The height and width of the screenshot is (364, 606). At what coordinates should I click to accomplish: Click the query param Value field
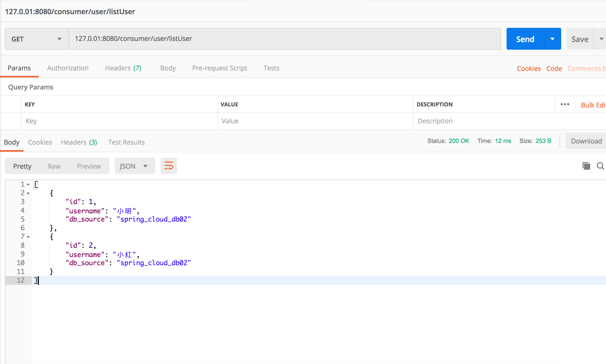coord(316,121)
